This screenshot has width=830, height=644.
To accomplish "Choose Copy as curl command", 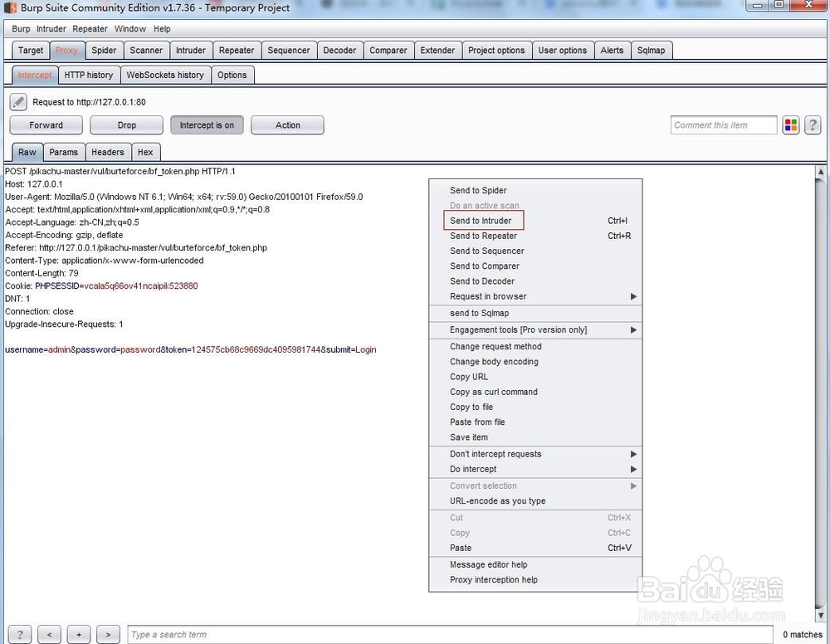I will click(x=535, y=392).
